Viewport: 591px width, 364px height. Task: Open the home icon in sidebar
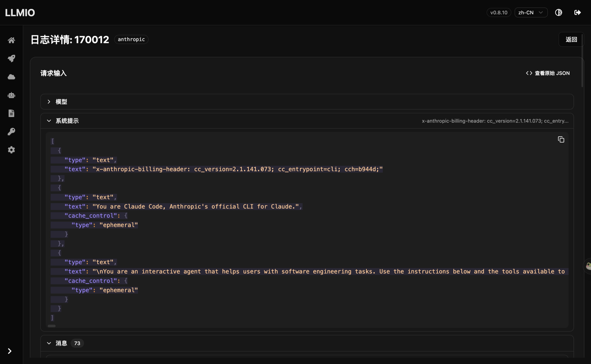click(x=11, y=40)
